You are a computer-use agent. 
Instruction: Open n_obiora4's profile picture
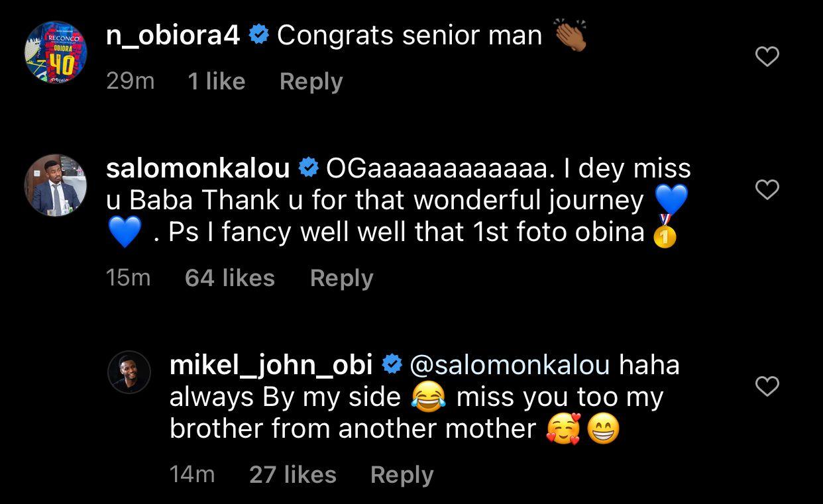pyautogui.click(x=56, y=52)
